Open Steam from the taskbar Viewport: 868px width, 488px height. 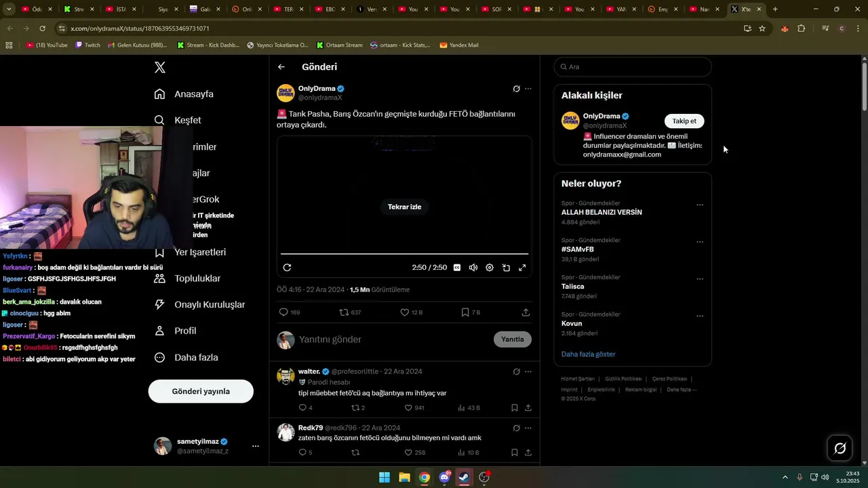464,477
